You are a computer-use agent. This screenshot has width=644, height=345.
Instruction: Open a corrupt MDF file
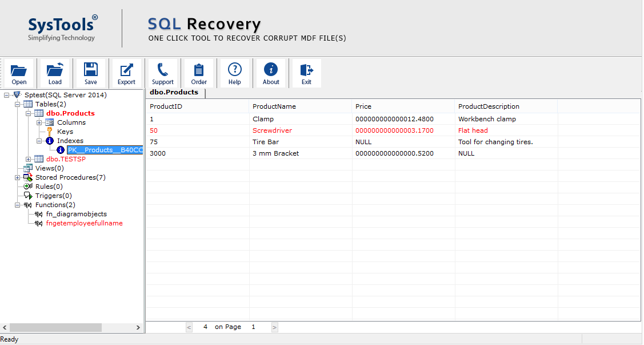(19, 73)
